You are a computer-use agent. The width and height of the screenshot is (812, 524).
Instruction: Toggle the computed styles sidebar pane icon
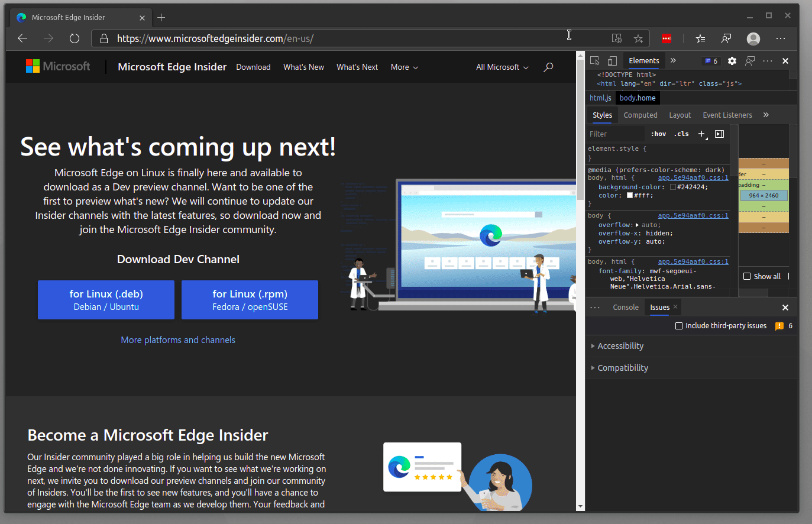[719, 134]
